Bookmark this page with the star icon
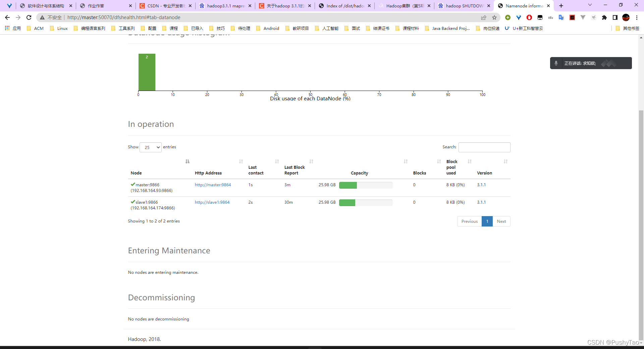The image size is (644, 349). pos(494,17)
